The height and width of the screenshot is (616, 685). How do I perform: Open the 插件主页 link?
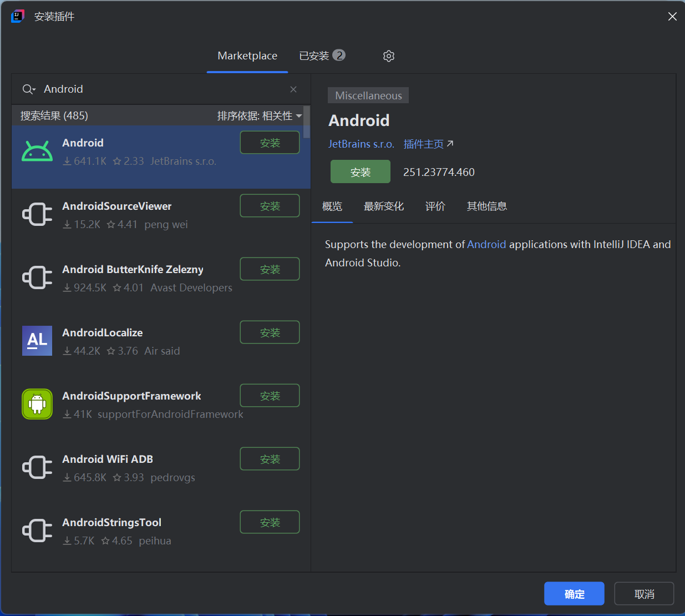424,144
